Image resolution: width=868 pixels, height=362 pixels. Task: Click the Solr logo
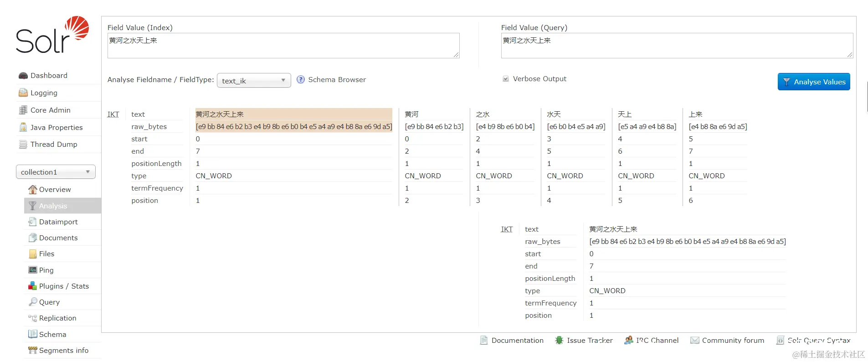coord(52,35)
